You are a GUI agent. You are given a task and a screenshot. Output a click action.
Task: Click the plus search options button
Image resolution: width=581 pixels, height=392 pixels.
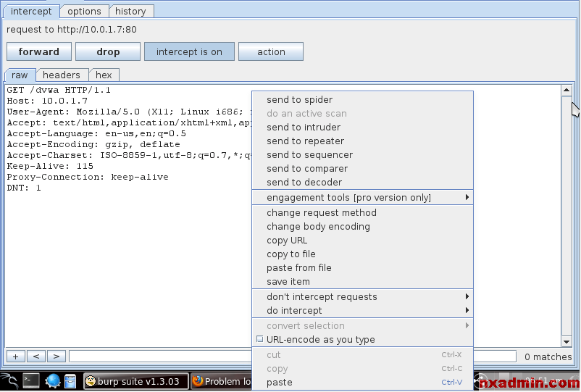(x=15, y=356)
